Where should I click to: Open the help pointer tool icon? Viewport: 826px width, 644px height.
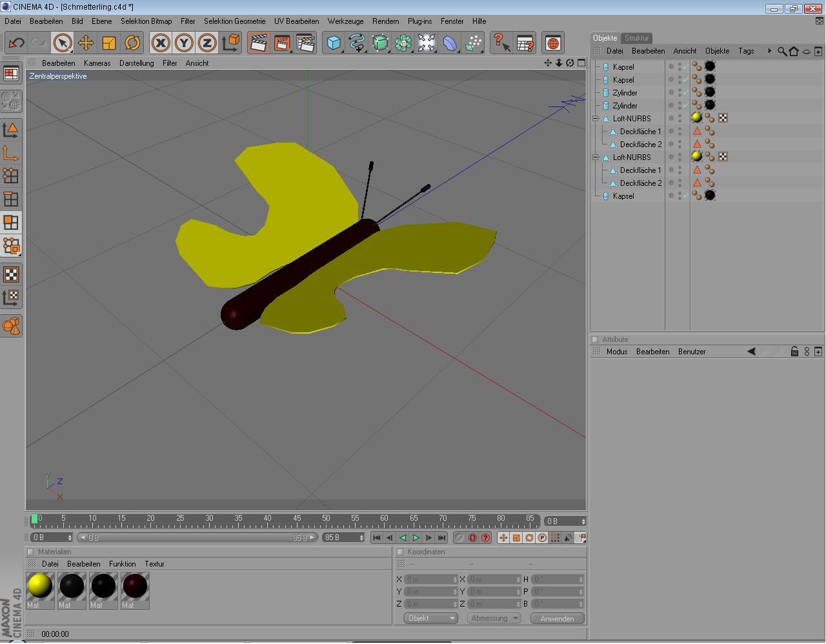pyautogui.click(x=501, y=43)
